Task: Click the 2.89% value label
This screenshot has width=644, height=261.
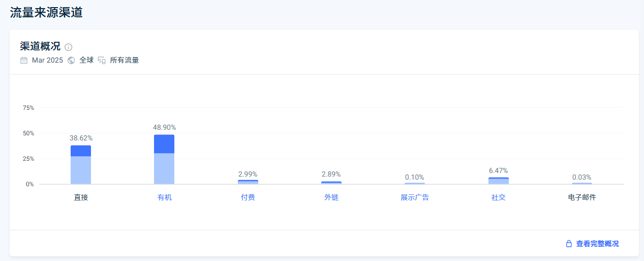Action: pyautogui.click(x=331, y=174)
